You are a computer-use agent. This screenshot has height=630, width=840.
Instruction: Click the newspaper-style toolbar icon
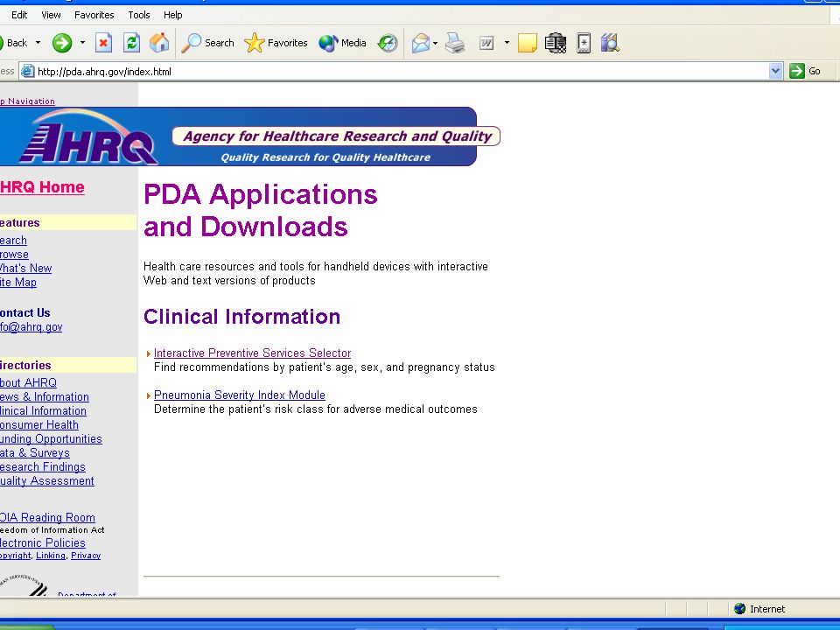[x=556, y=43]
